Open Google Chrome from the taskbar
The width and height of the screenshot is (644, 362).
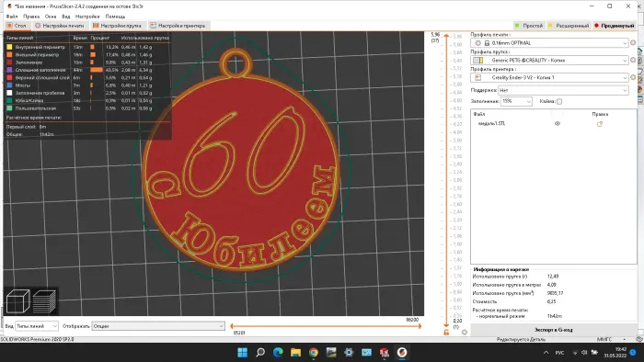(314, 352)
